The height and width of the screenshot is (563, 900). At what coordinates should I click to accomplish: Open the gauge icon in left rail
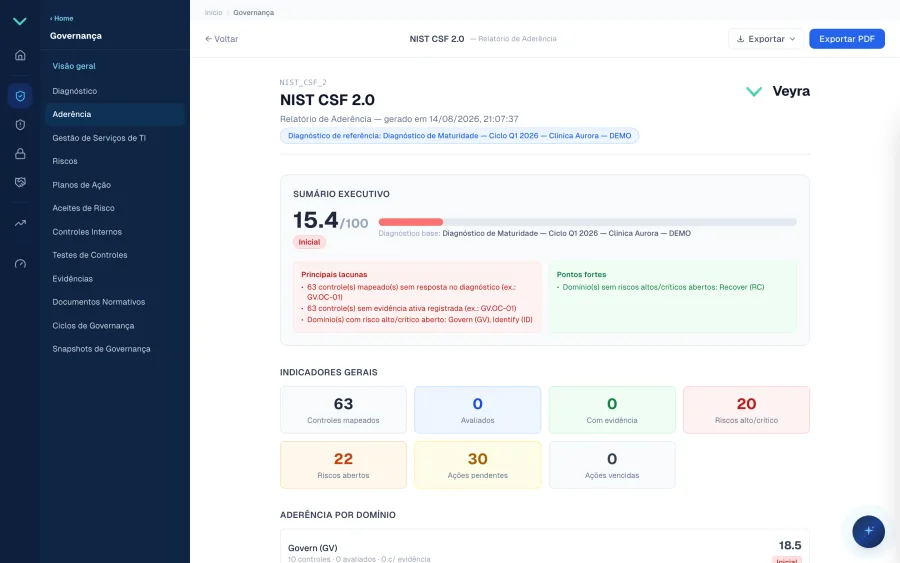[x=20, y=263]
